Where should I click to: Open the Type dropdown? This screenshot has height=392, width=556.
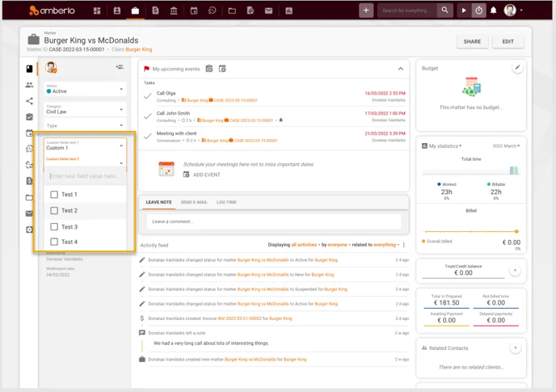(x=85, y=125)
